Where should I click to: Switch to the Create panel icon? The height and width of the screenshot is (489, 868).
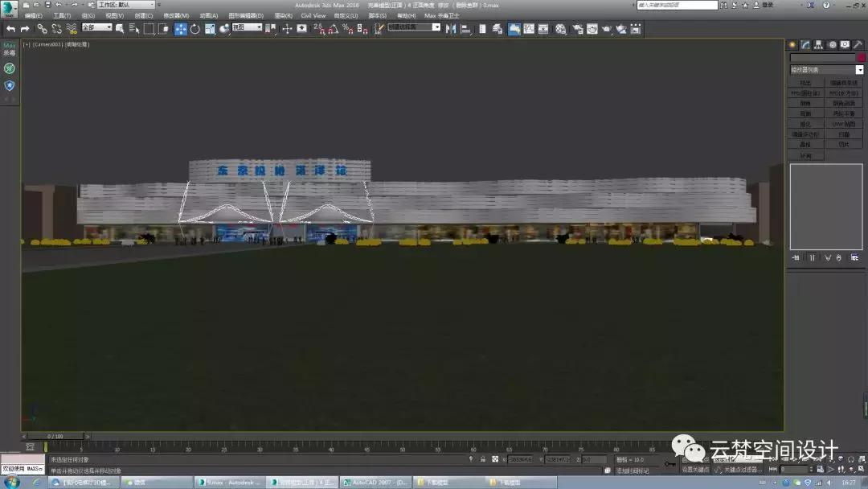(x=791, y=44)
